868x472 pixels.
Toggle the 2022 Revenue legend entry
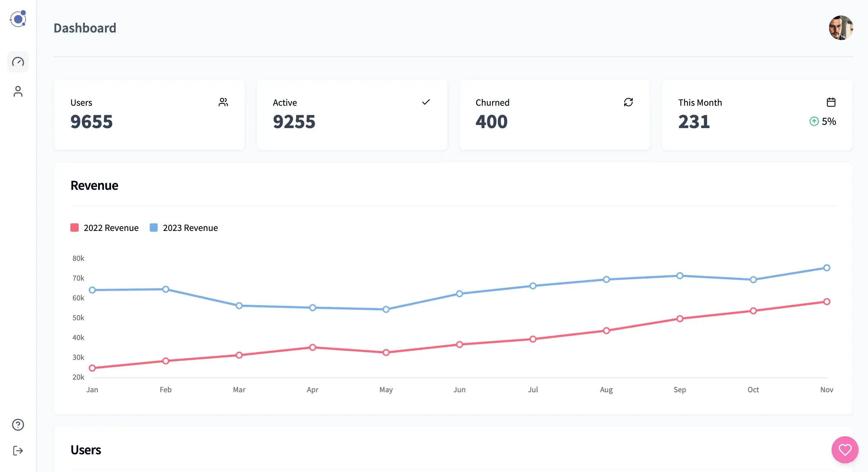point(105,228)
